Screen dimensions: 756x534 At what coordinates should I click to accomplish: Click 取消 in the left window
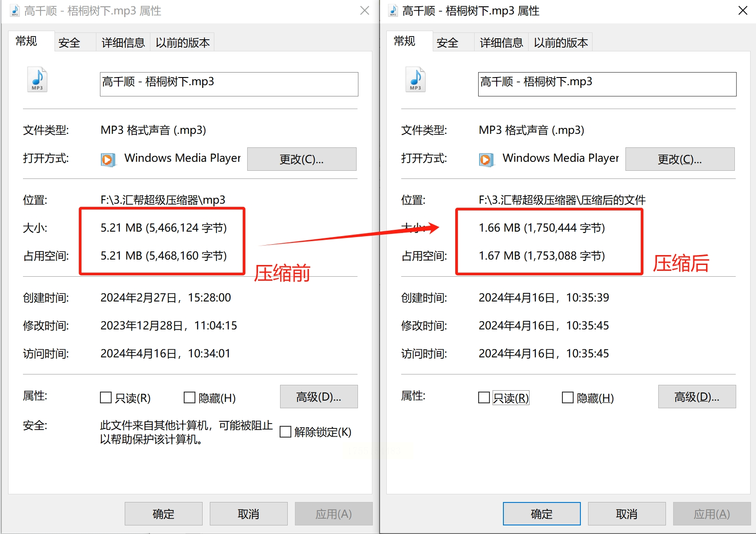tap(249, 514)
